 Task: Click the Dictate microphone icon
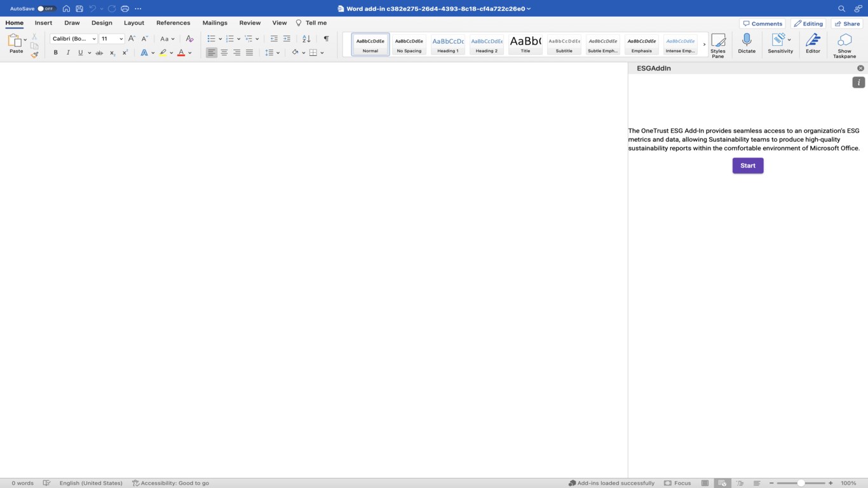(x=747, y=44)
